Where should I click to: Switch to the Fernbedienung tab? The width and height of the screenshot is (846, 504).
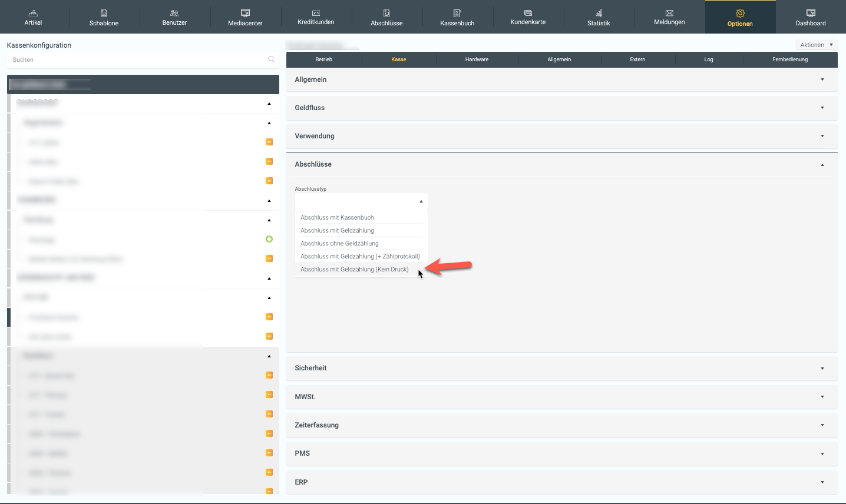click(x=790, y=59)
